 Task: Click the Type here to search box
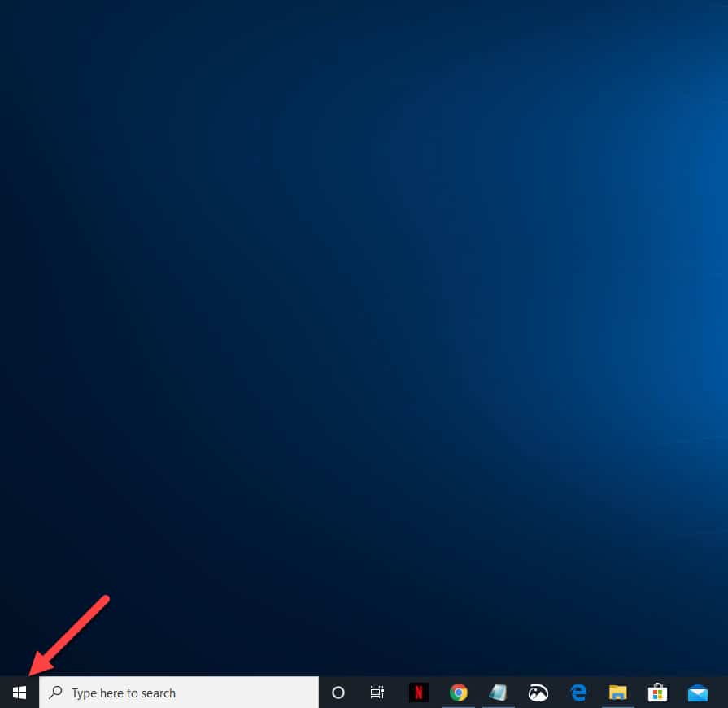coord(179,693)
